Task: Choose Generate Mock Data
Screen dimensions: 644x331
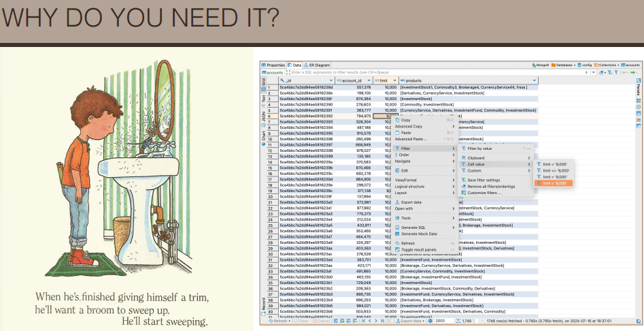Action: [x=424, y=234]
